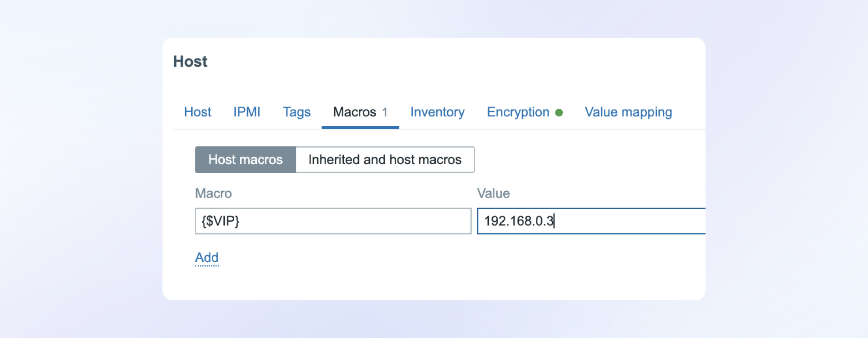868x338 pixels.
Task: Switch to the Encryption tab
Action: [518, 112]
